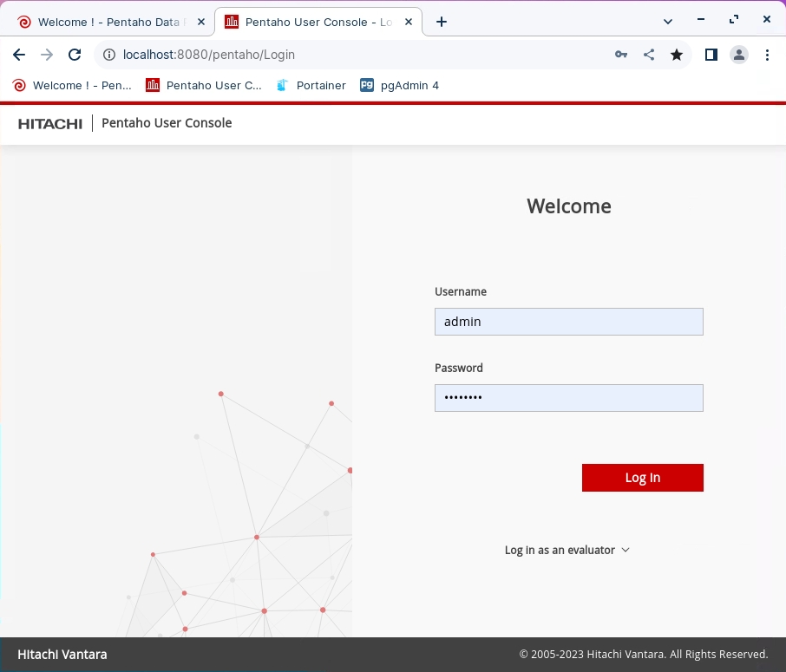The image size is (786, 672).
Task: Open a new browser tab
Action: click(x=441, y=22)
